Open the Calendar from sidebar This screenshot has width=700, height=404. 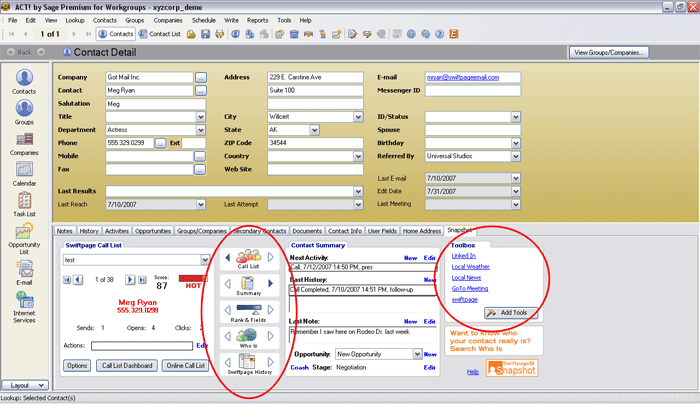24,174
